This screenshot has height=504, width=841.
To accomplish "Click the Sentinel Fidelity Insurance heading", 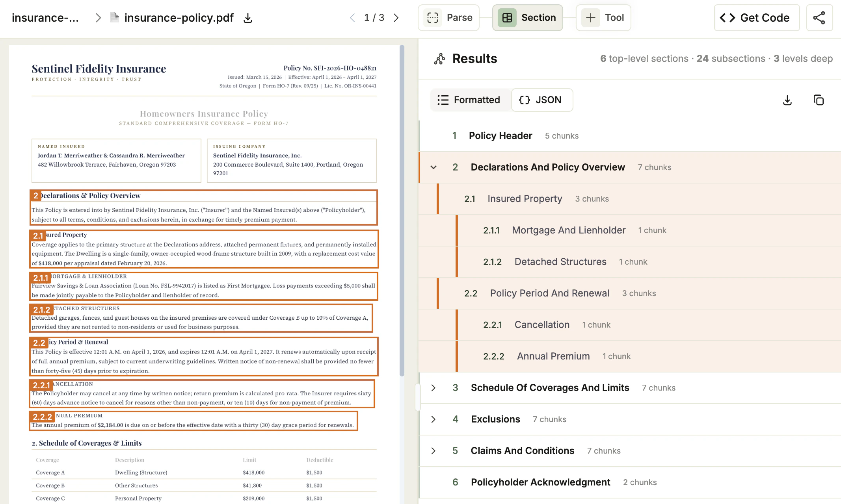I will (99, 69).
